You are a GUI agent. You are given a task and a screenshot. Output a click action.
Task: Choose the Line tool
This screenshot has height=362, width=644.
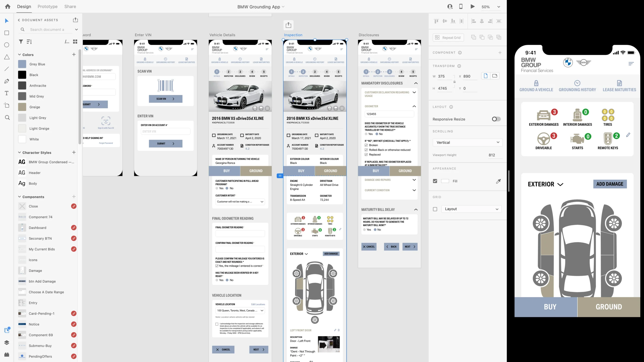(7, 69)
